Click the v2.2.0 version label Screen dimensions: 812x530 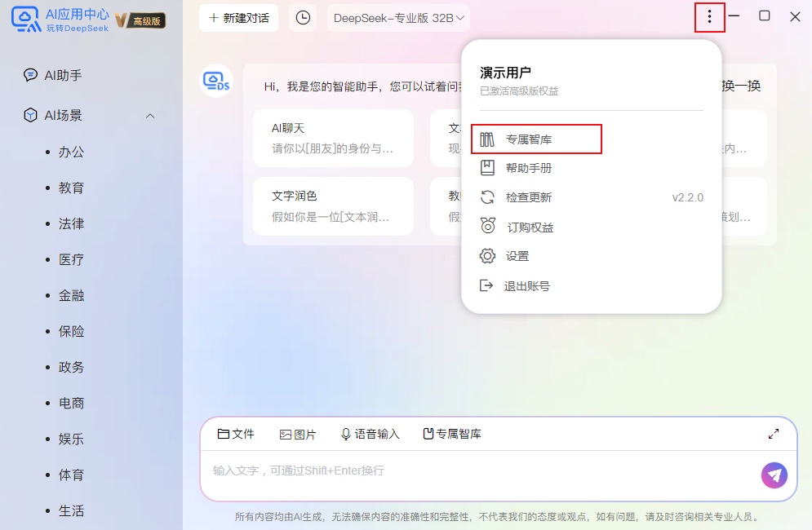point(688,197)
